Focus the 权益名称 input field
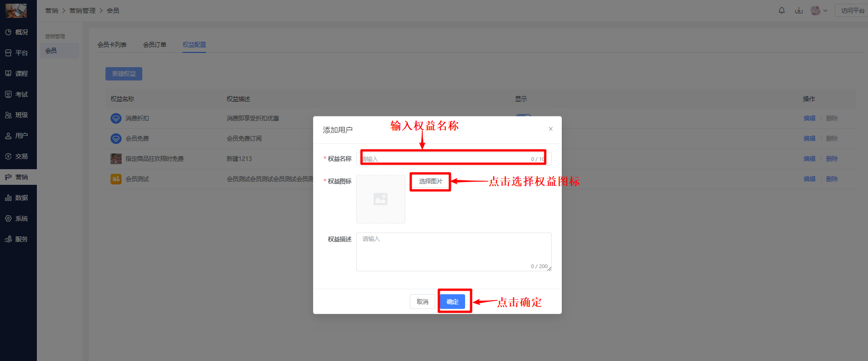This screenshot has height=361, width=868. click(444, 159)
